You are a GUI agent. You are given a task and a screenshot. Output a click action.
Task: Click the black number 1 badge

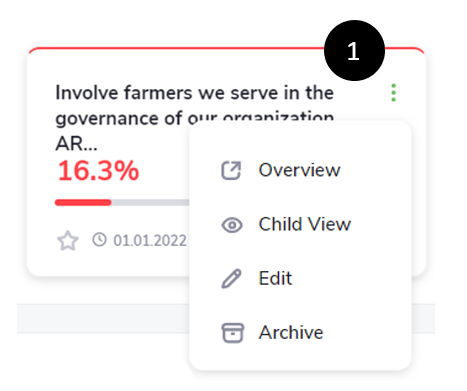pos(354,51)
